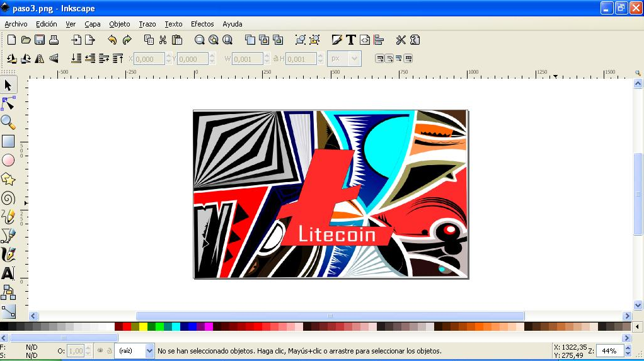Select the Zoom magnifier tool

(8, 122)
